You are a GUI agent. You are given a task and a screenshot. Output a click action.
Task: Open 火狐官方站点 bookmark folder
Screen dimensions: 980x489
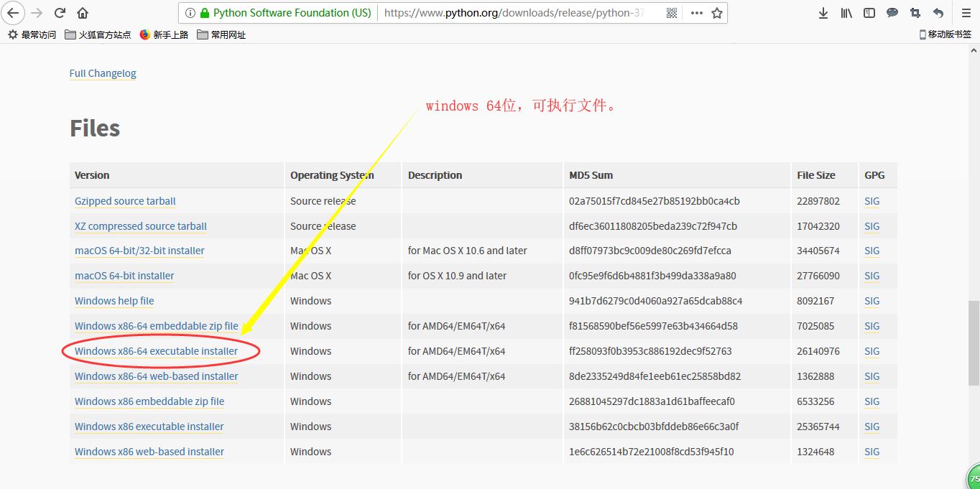tap(98, 34)
